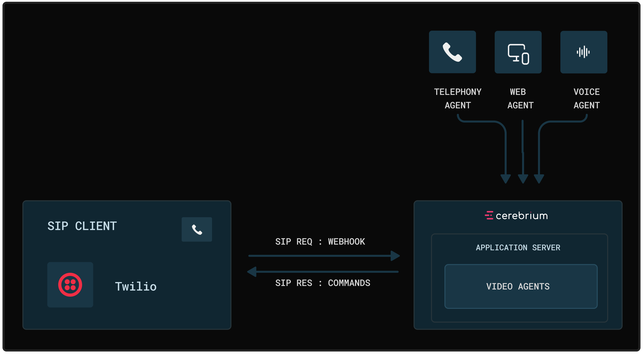This screenshot has width=644, height=355.
Task: Click the WEB AGENT text label
Action: [x=520, y=98]
